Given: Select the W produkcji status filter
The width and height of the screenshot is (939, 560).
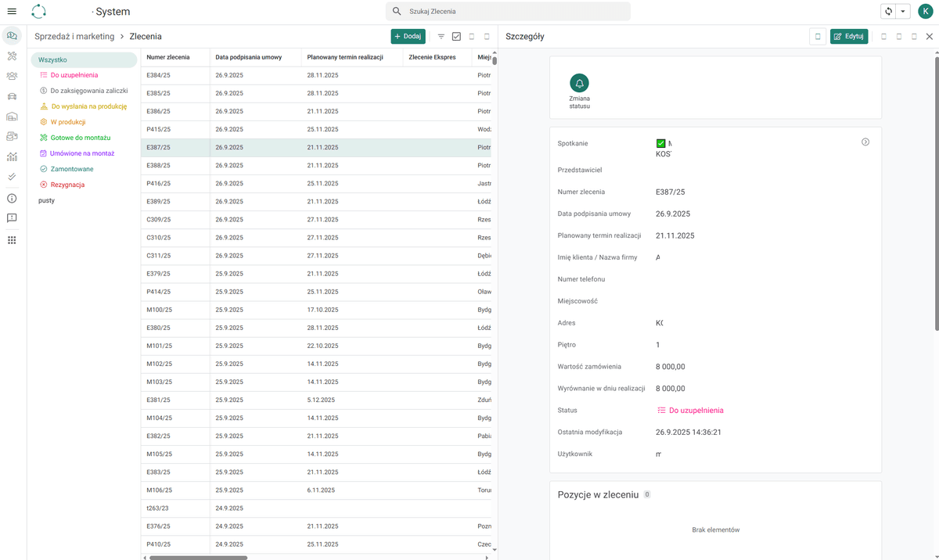Looking at the screenshot, I should [x=68, y=122].
